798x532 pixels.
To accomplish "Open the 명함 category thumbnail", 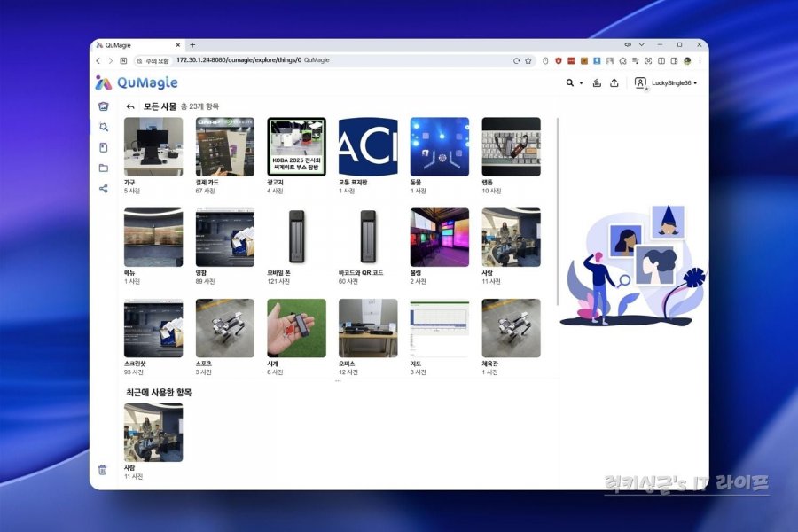I will (x=225, y=238).
